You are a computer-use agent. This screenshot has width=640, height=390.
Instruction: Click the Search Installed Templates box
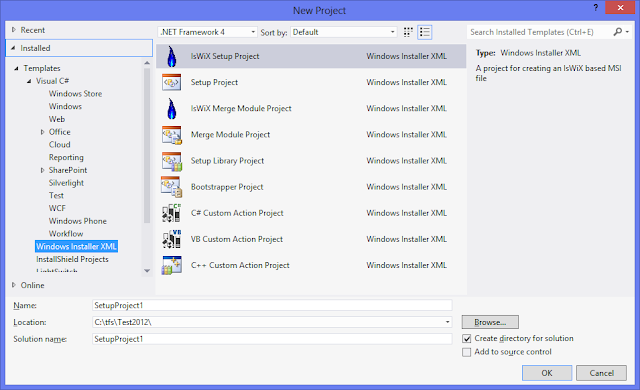tap(540, 32)
